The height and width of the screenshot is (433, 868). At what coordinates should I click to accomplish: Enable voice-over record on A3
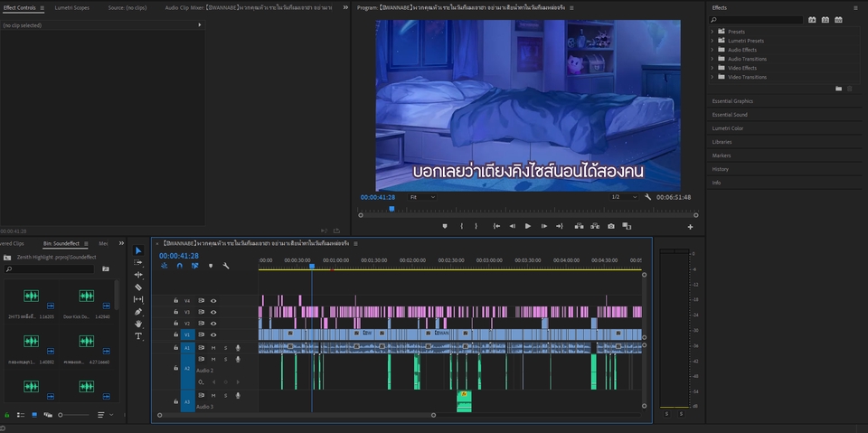click(x=238, y=395)
